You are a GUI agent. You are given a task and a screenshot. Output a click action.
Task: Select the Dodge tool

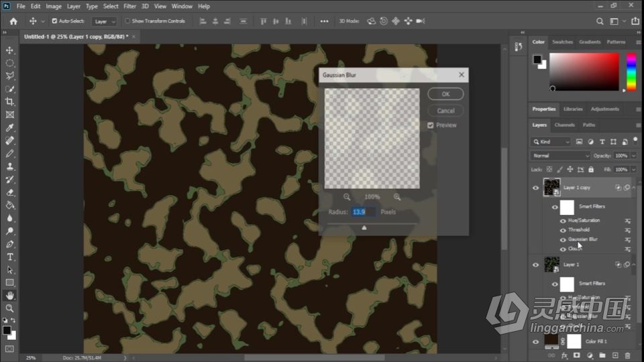tap(10, 231)
